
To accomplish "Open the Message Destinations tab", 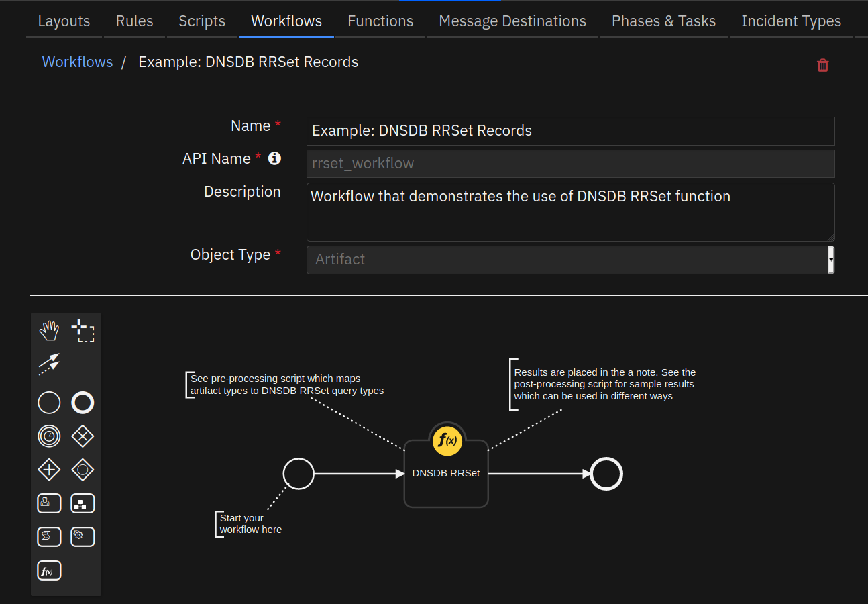I will click(512, 21).
